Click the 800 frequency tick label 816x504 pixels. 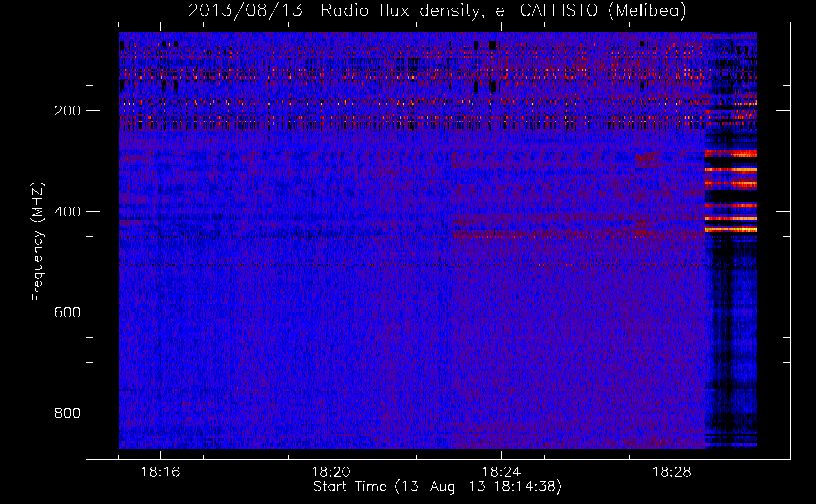tap(68, 413)
